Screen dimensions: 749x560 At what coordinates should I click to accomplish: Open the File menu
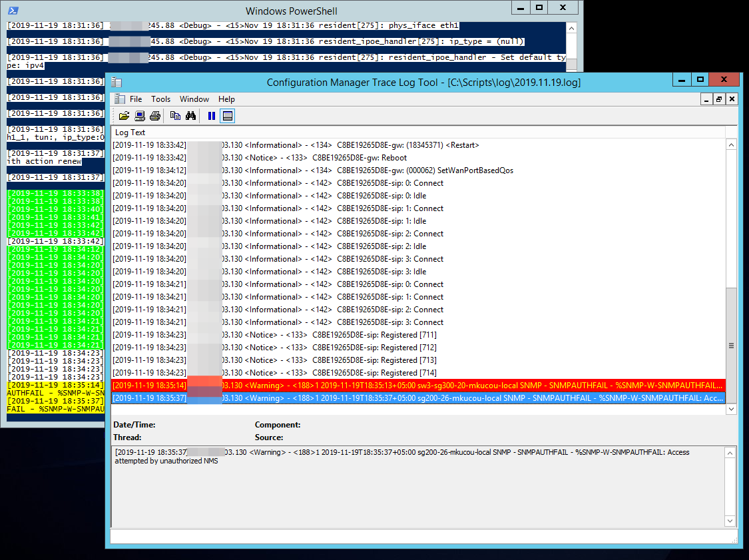(x=136, y=99)
